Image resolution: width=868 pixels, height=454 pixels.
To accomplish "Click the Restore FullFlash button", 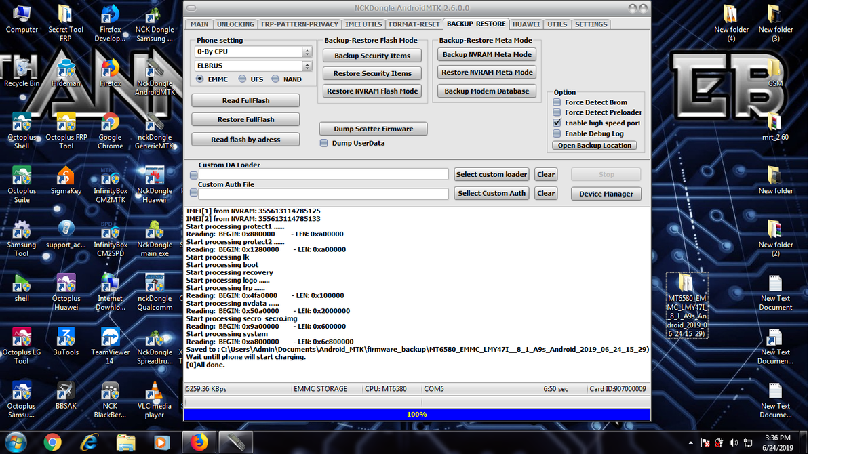I will point(245,119).
